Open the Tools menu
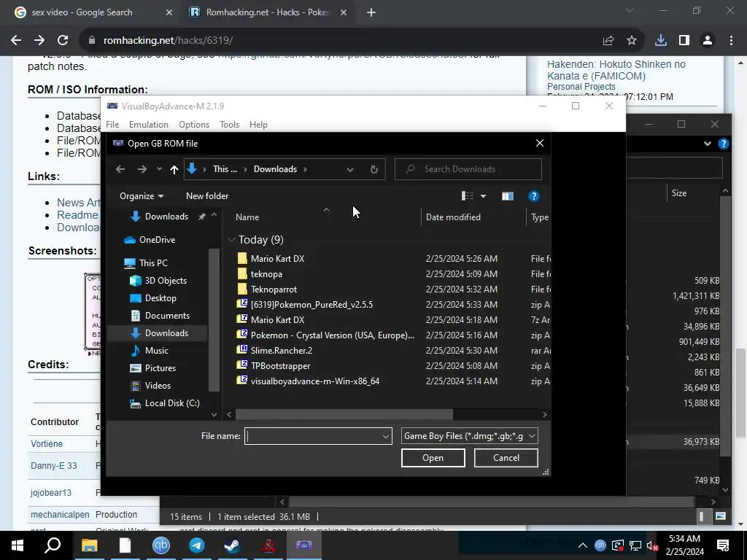The width and height of the screenshot is (747, 560). click(x=229, y=125)
